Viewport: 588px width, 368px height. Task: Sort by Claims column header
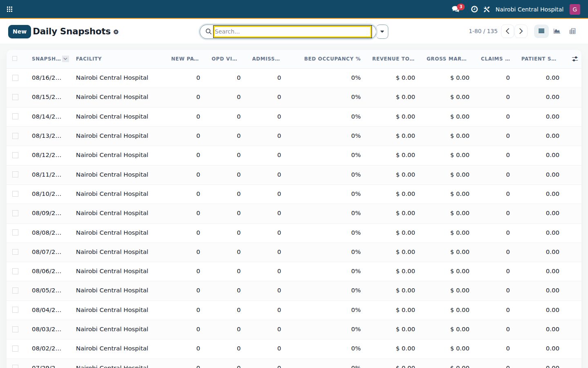point(495,59)
